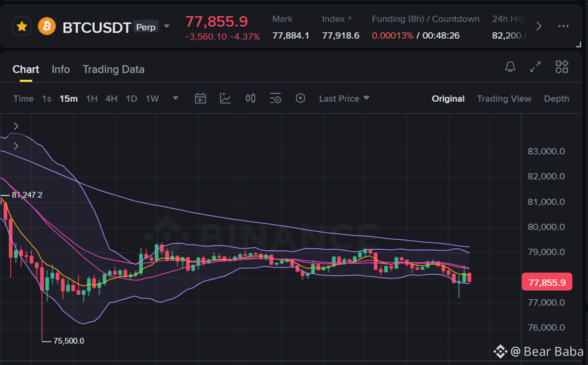Select the 1D interval
Image resolution: width=588 pixels, height=365 pixels.
pyautogui.click(x=131, y=99)
